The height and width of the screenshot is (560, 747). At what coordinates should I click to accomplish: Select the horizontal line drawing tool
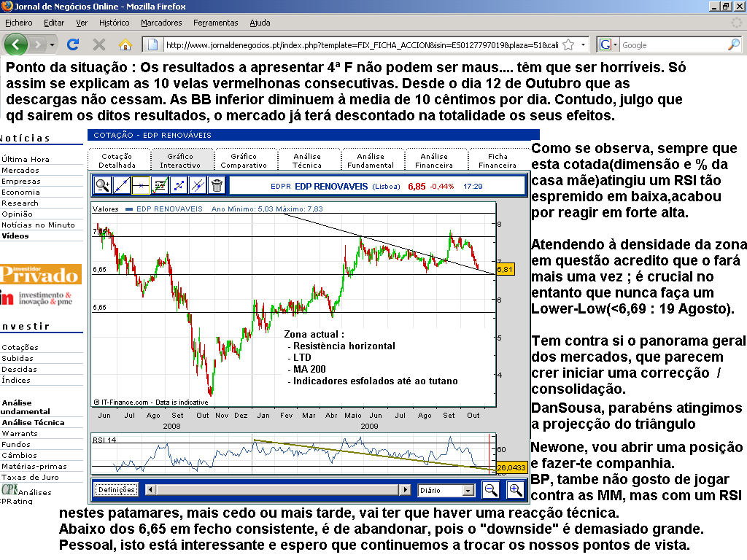pyautogui.click(x=141, y=185)
